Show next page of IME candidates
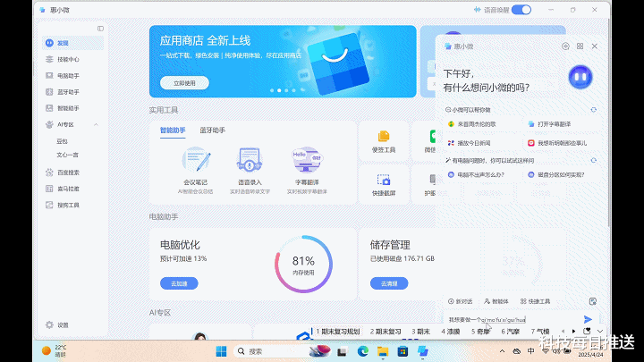 coord(573,332)
